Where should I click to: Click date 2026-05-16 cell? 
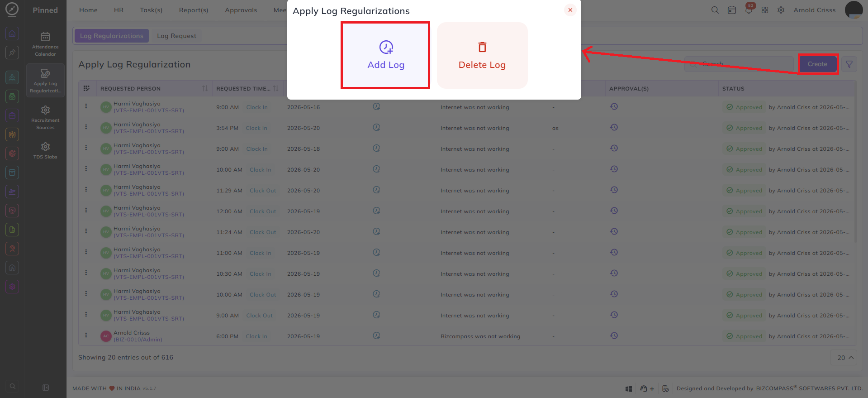pyautogui.click(x=303, y=107)
